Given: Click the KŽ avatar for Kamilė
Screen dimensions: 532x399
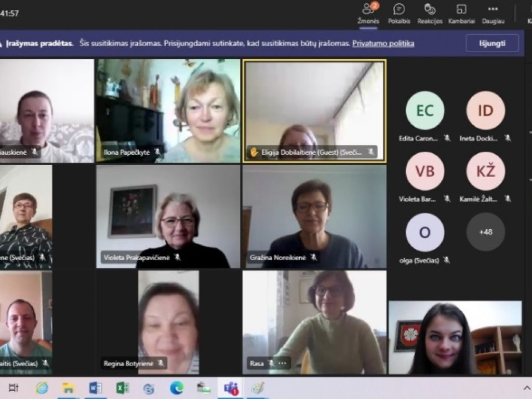Looking at the screenshot, I should pos(486,171).
